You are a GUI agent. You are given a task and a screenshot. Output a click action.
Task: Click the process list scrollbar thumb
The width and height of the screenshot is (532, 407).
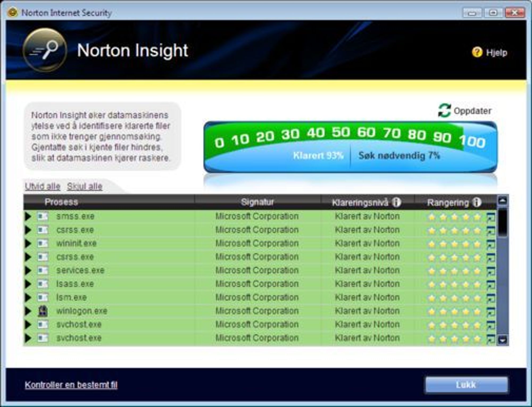point(502,222)
